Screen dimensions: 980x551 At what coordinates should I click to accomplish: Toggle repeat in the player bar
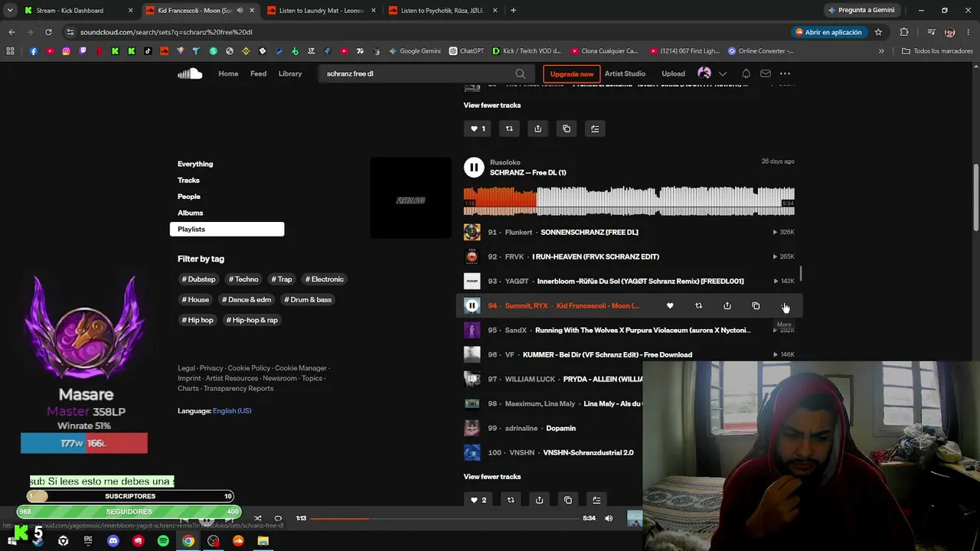[x=278, y=518]
